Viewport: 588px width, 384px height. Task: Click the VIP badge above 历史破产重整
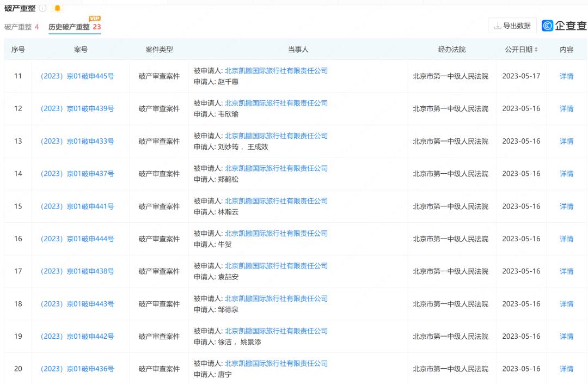pyautogui.click(x=95, y=19)
